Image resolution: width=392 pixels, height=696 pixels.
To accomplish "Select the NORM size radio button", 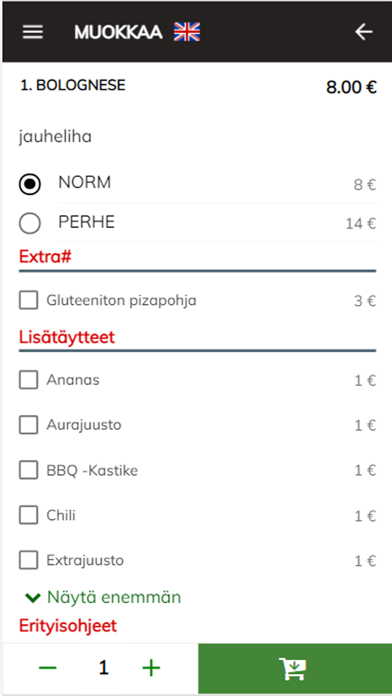I will click(x=30, y=184).
